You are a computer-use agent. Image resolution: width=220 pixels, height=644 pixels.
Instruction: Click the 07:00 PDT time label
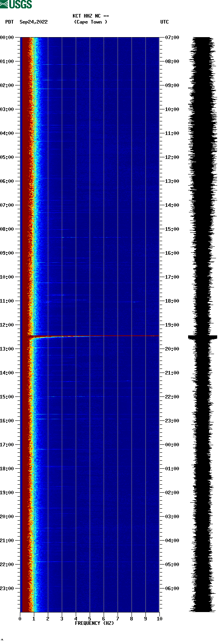(7, 205)
